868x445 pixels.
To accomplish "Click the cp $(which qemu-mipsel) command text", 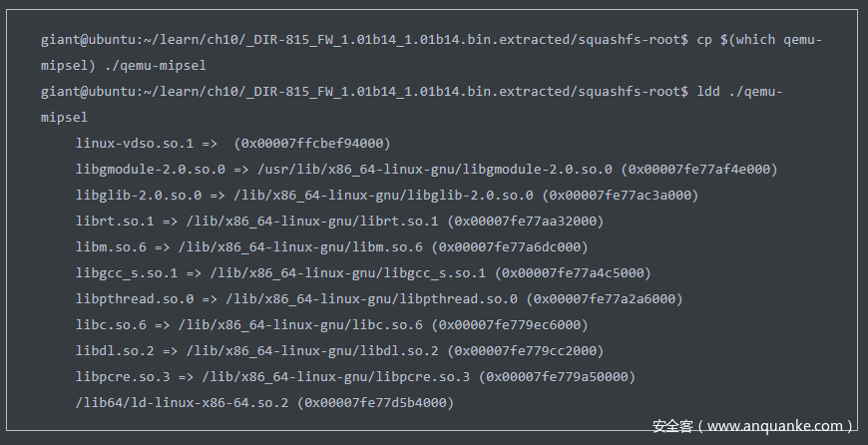I will pos(759,40).
